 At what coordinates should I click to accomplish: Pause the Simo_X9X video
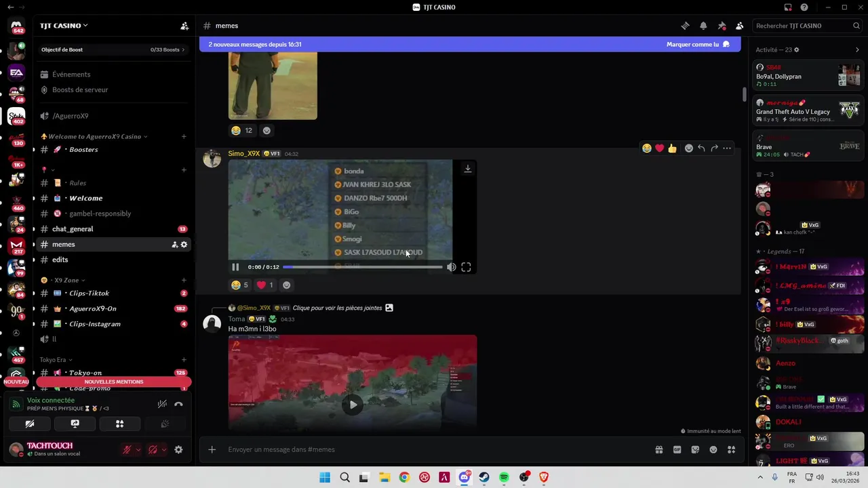(x=235, y=267)
